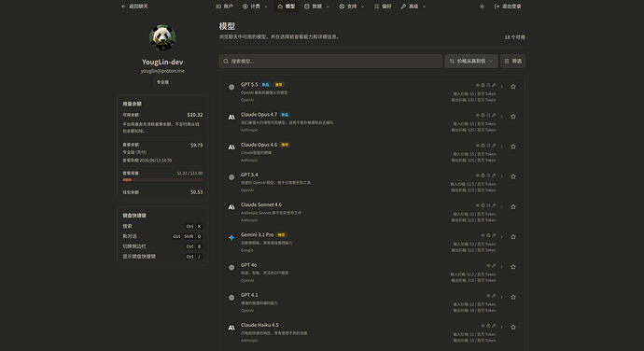Click the 'YougLin-dev' username text
644x351 pixels.
(162, 62)
